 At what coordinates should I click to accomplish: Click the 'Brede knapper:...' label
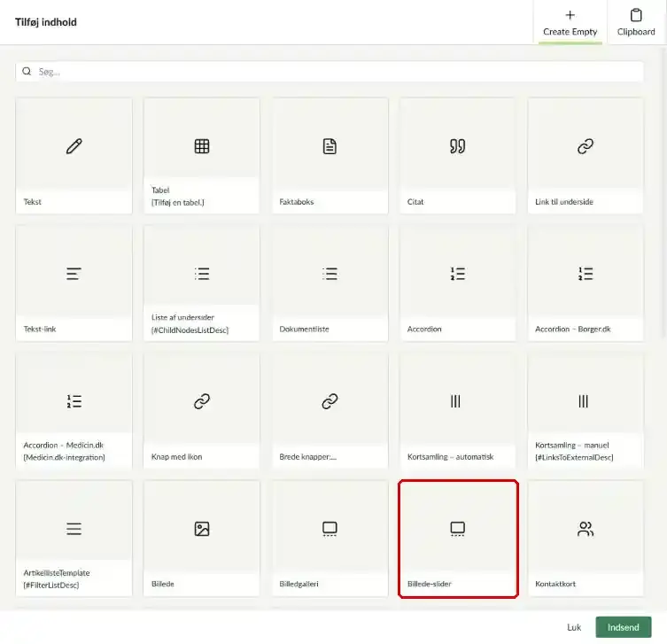(308, 456)
